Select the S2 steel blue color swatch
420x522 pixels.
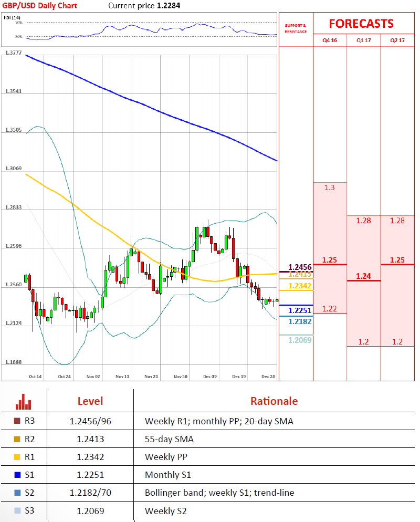click(18, 493)
